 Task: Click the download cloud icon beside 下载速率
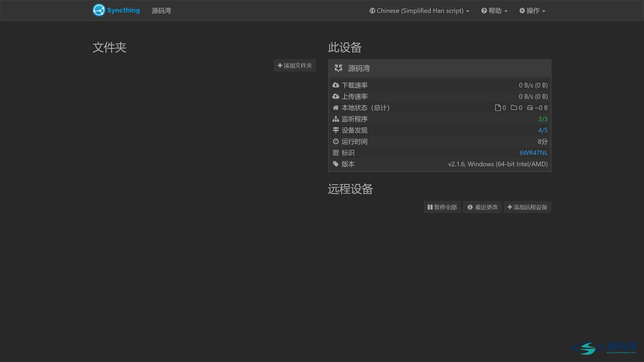[336, 85]
